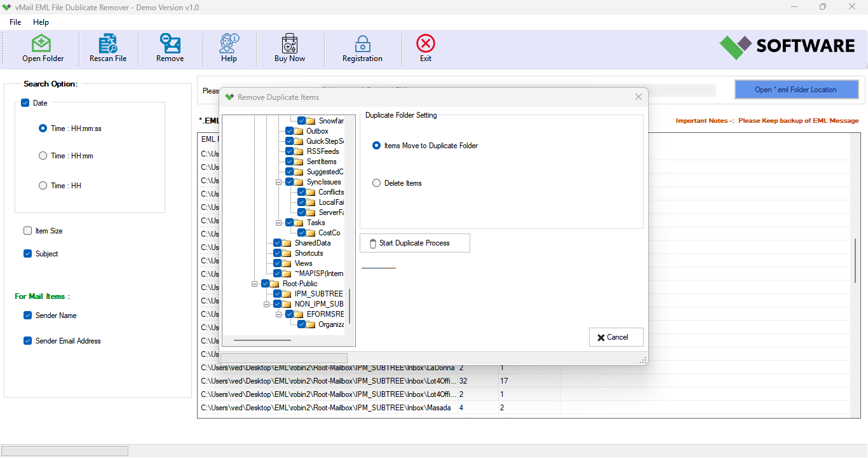Click the status bar progress bar

point(65,451)
